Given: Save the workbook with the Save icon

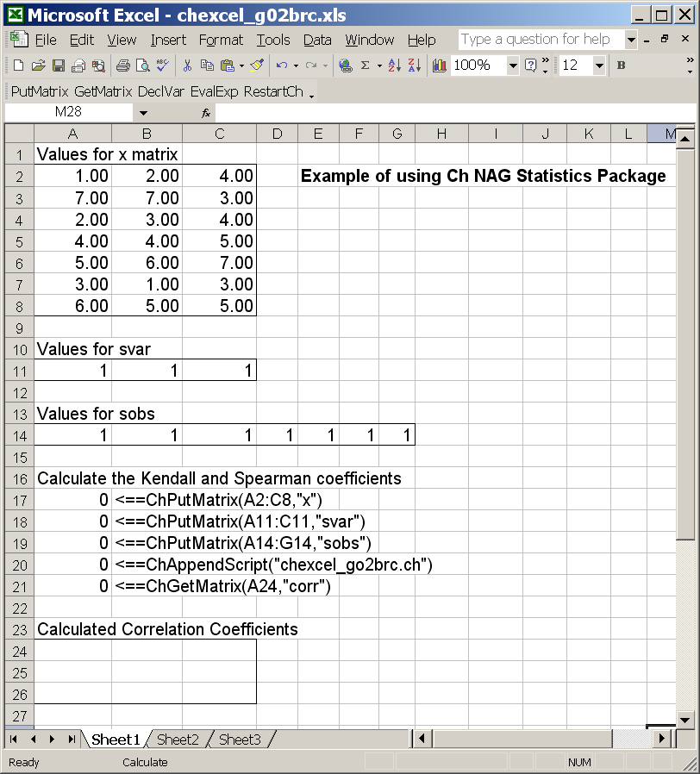Looking at the screenshot, I should click(x=58, y=64).
